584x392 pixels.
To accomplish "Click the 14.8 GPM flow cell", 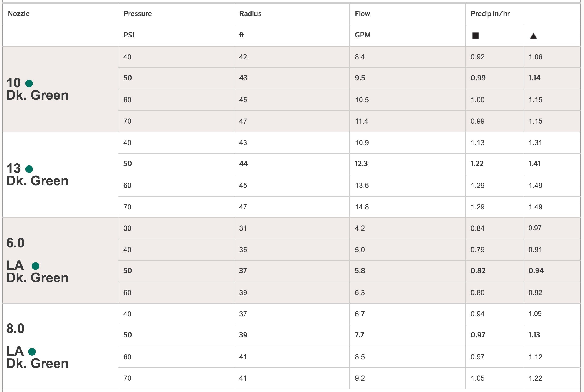I will click(x=362, y=207).
